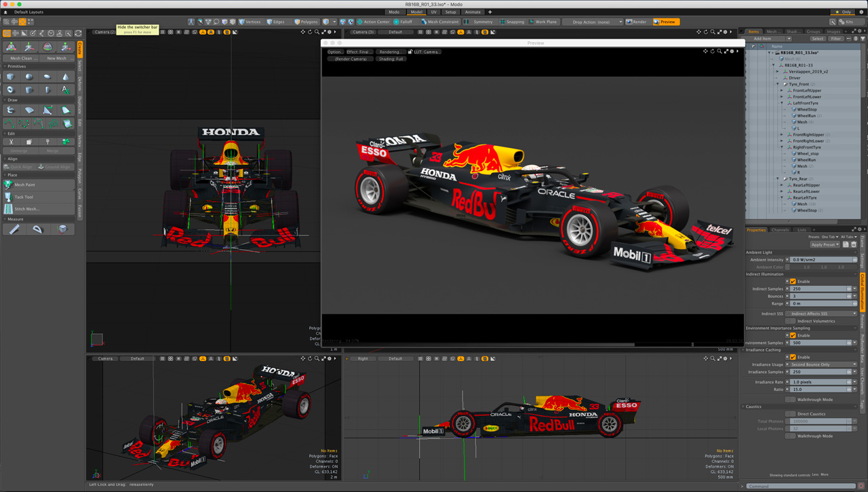Select the Sphere primitive tool
Screen dimensions: 868x492
(29, 77)
